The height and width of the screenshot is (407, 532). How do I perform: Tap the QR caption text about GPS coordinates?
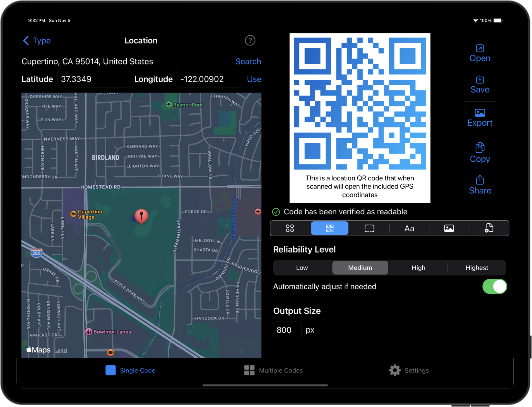(360, 186)
